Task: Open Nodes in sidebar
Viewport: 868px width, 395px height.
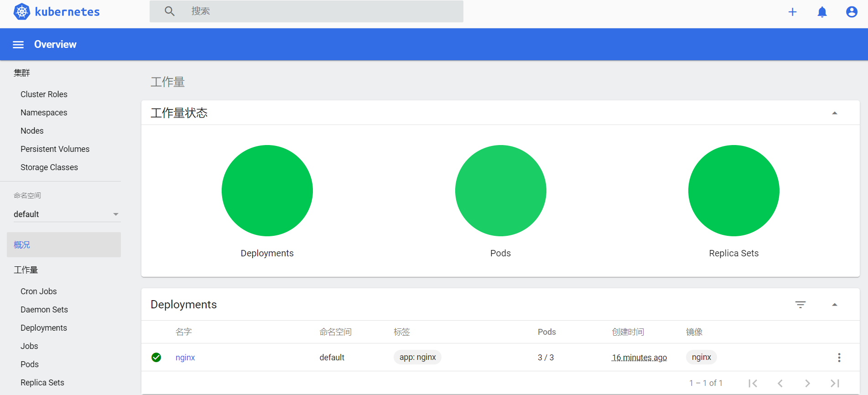Action: tap(32, 131)
